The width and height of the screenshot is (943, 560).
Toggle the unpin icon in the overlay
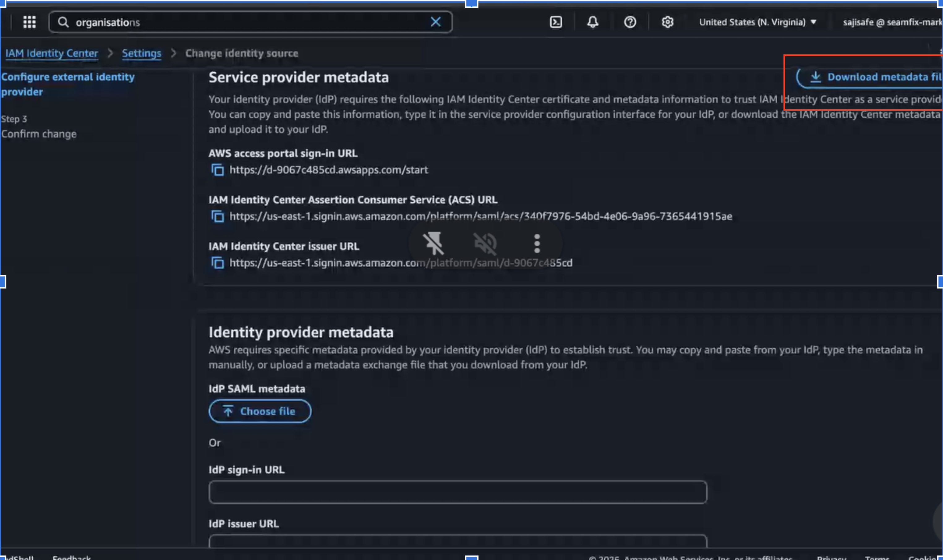pyautogui.click(x=433, y=244)
